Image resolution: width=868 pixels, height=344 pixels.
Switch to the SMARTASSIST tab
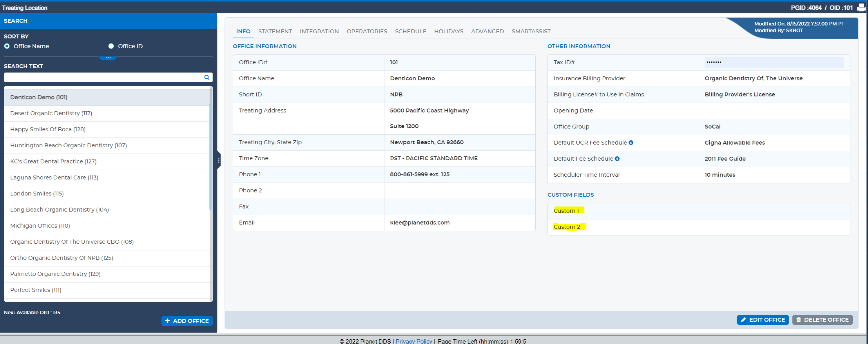(x=531, y=31)
